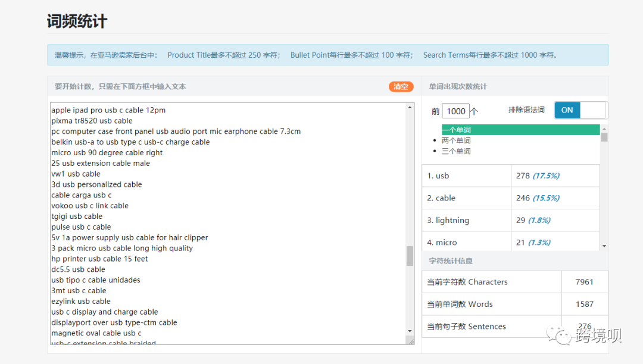Click the Characters count value 7961
The height and width of the screenshot is (364, 643).
[x=585, y=282]
